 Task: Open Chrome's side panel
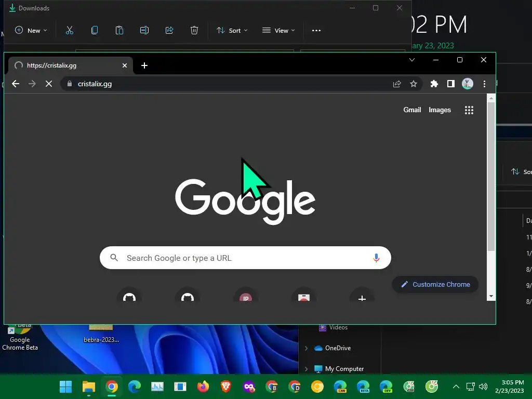click(451, 84)
